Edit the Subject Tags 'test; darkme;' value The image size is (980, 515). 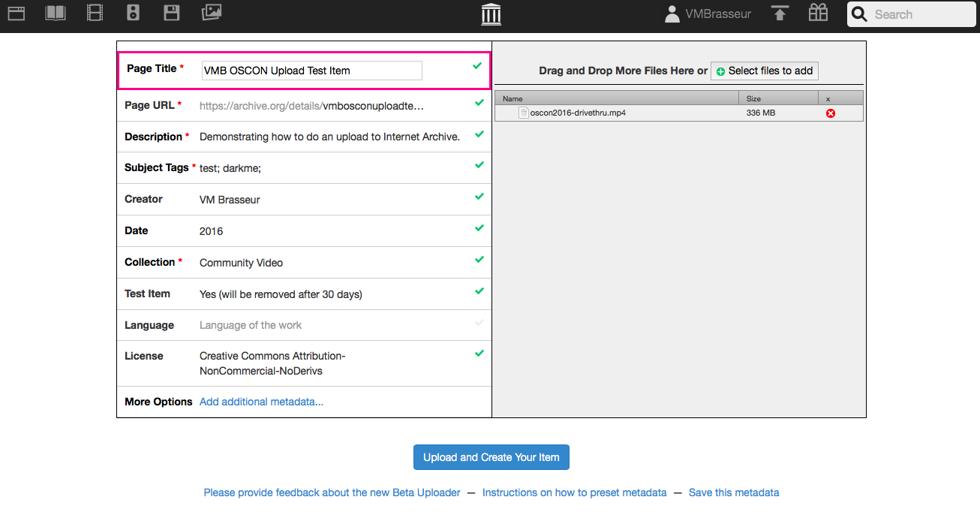click(230, 168)
